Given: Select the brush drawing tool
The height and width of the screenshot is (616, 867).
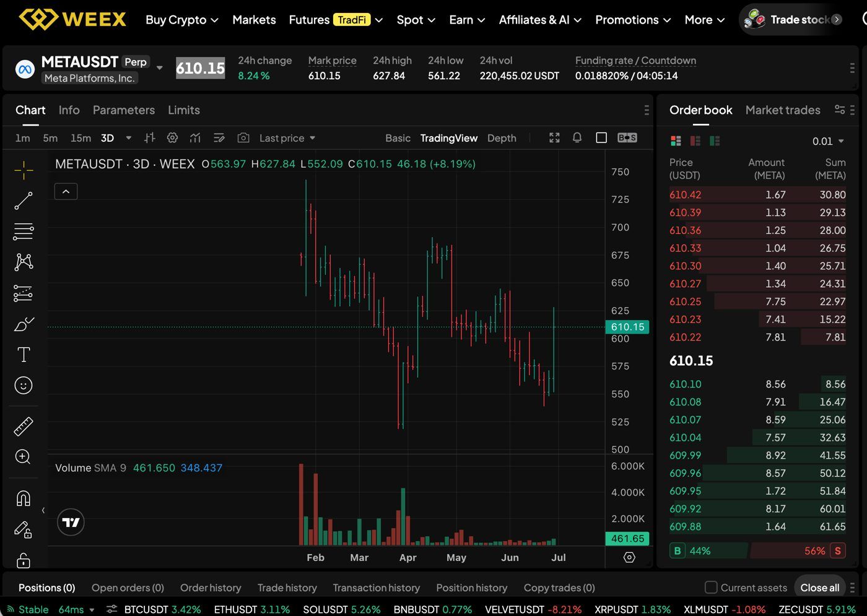Looking at the screenshot, I should pyautogui.click(x=24, y=324).
